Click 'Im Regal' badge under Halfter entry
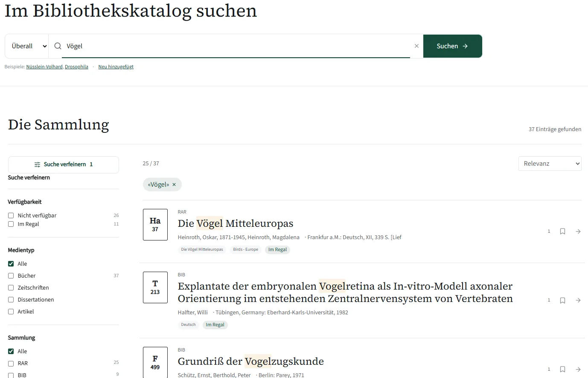 (x=215, y=325)
